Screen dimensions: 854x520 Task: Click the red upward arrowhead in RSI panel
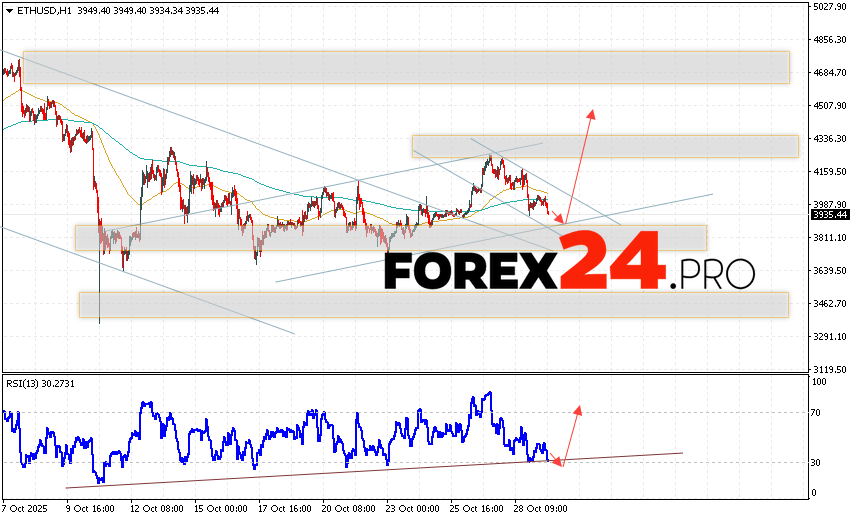577,410
